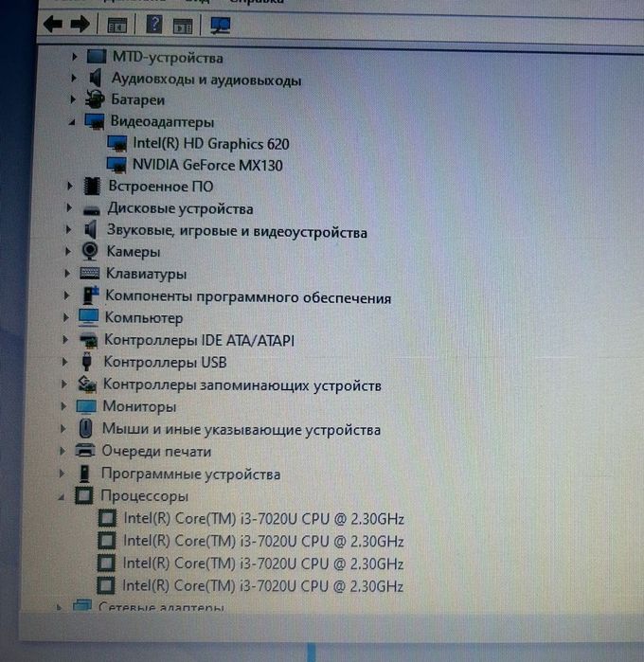Select the Компьютер tree label
644x662 pixels.
pos(144,317)
